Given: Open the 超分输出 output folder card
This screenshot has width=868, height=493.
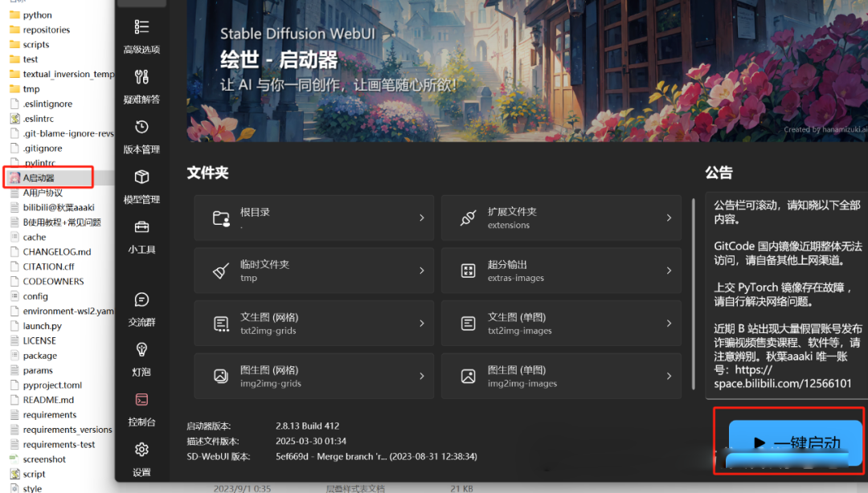Looking at the screenshot, I should (x=561, y=271).
